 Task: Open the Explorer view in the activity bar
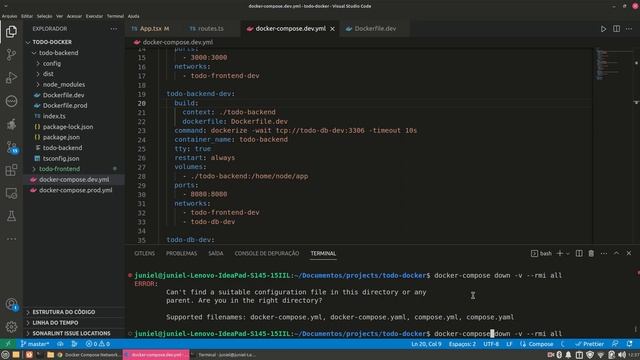pyautogui.click(x=11, y=31)
